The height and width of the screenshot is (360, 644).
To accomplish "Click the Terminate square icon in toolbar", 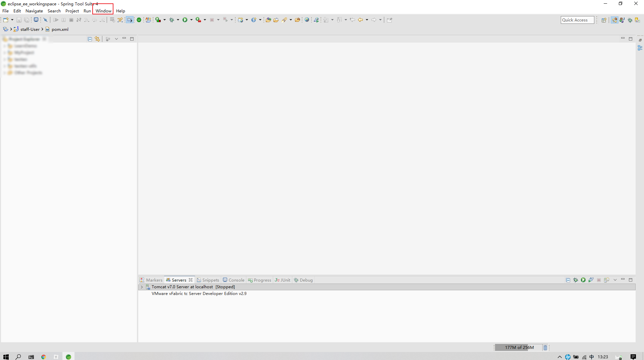I will 71,20.
